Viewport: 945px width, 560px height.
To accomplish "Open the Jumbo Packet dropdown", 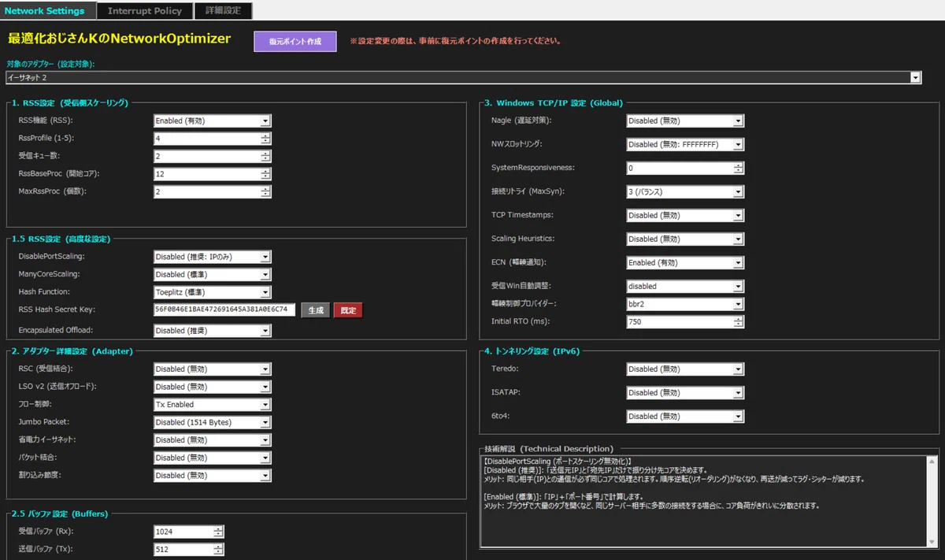I will pyautogui.click(x=213, y=422).
